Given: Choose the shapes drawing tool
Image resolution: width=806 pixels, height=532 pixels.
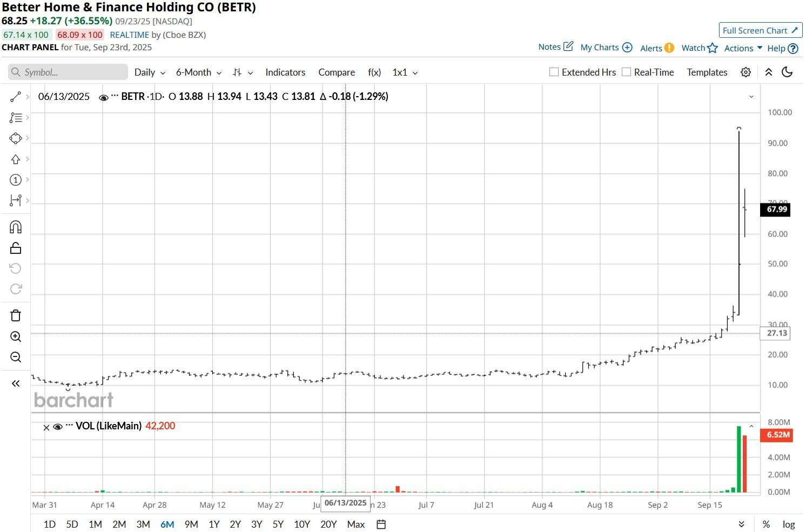Looking at the screenshot, I should tap(16, 138).
